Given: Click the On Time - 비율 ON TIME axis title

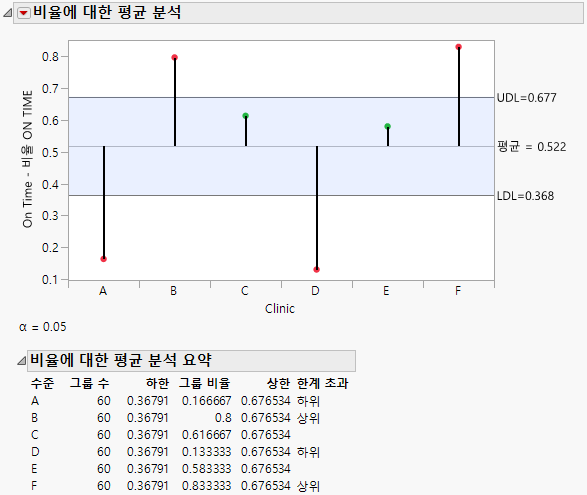Looking at the screenshot, I should 27,159.
